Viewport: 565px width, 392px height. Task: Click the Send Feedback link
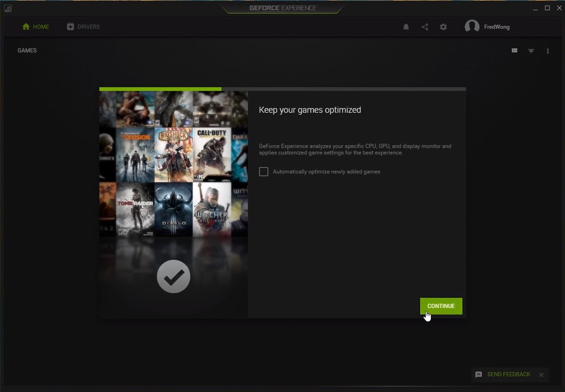[508, 374]
